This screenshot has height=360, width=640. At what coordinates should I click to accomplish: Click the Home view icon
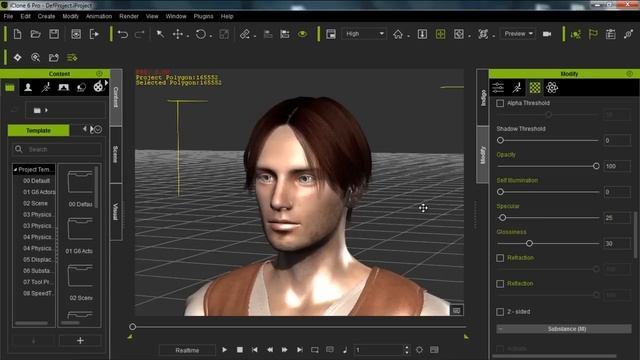(398, 34)
